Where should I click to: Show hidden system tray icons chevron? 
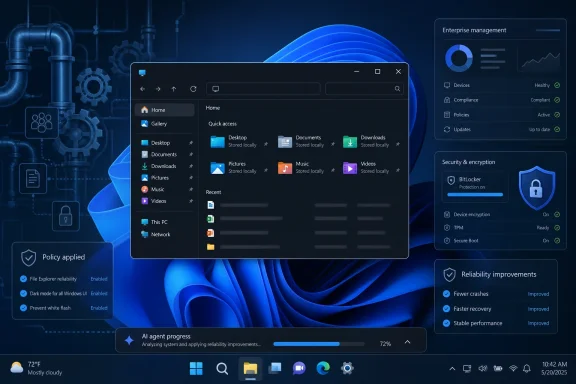click(452, 369)
